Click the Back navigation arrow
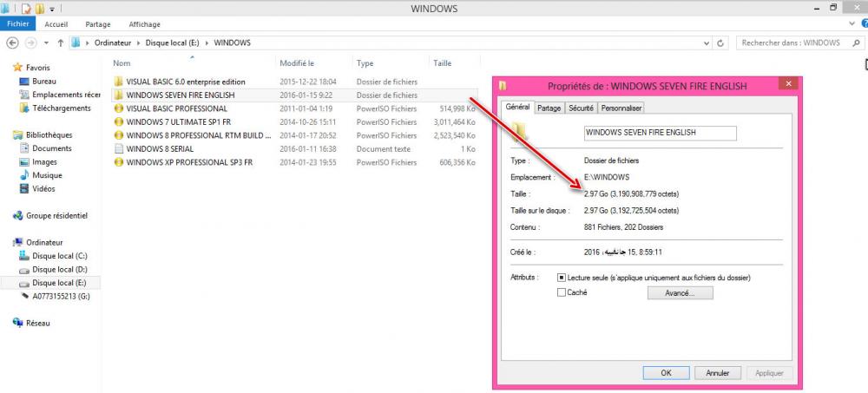The image size is (868, 393). pos(12,43)
